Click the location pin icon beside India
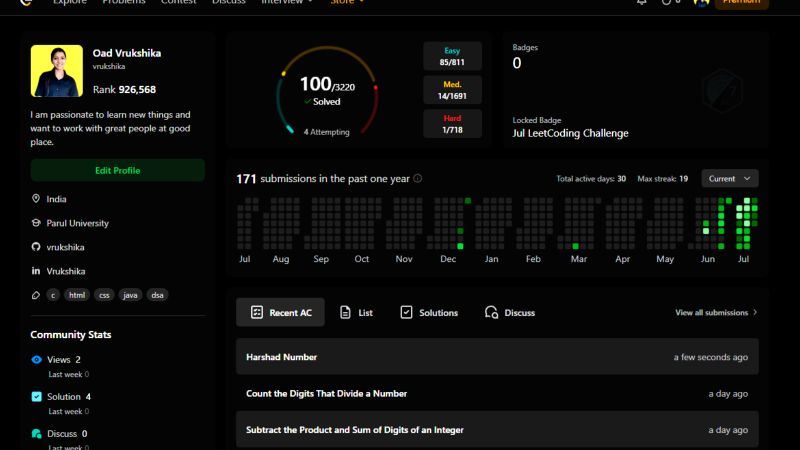This screenshot has height=450, width=800. coord(36,198)
